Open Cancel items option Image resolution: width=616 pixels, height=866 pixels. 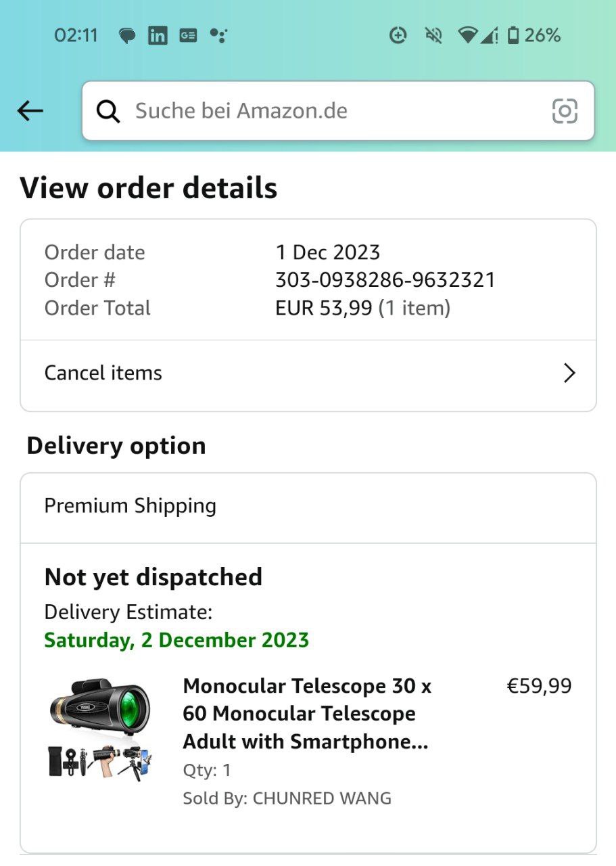coord(103,373)
